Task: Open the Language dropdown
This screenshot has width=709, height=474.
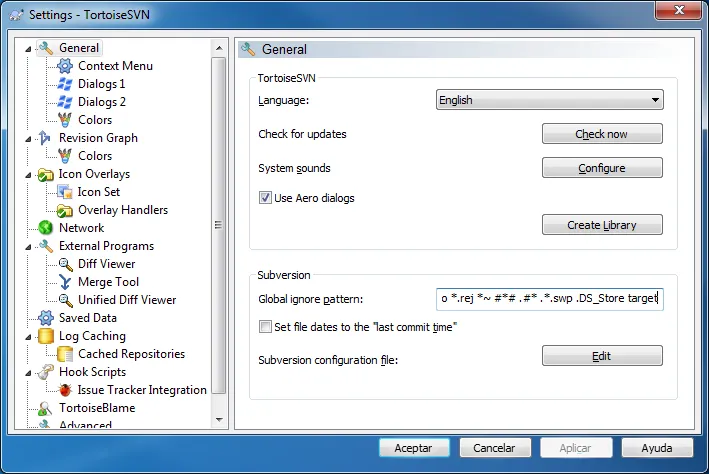Action: (x=549, y=100)
